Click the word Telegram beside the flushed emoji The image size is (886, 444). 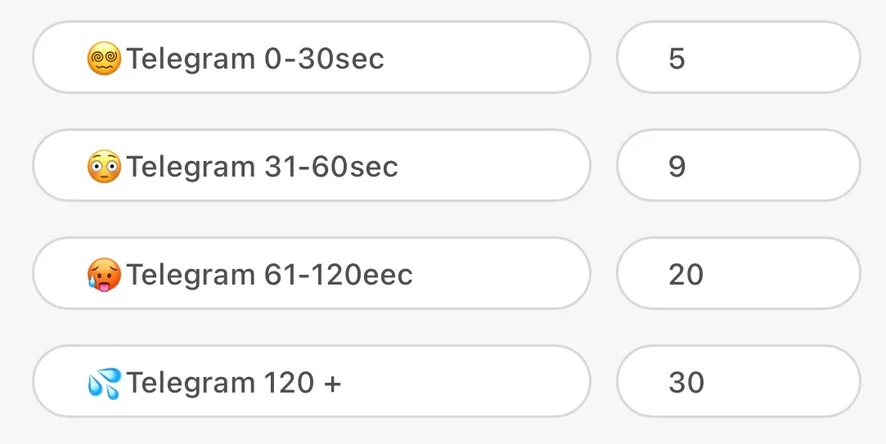pos(191,167)
